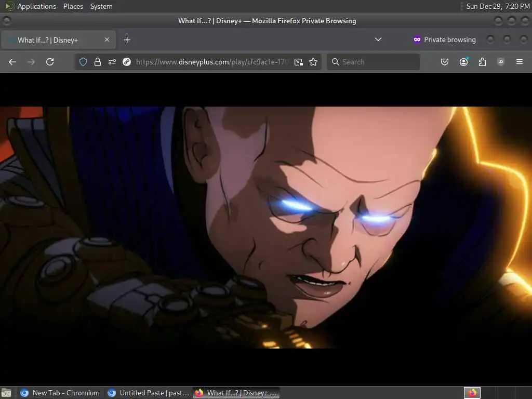Open a new tab with the plus button

[x=127, y=40]
